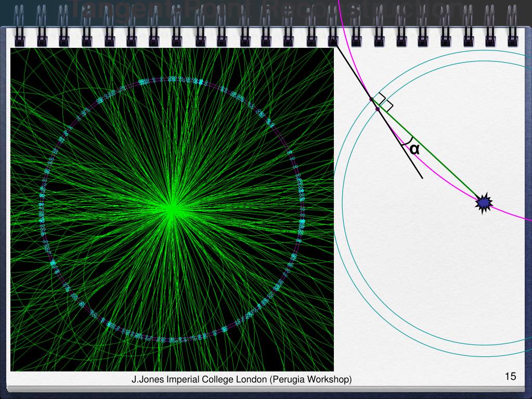This screenshot has width=532, height=399.
Task: Click the green track reconstruction image
Action: 172,209
